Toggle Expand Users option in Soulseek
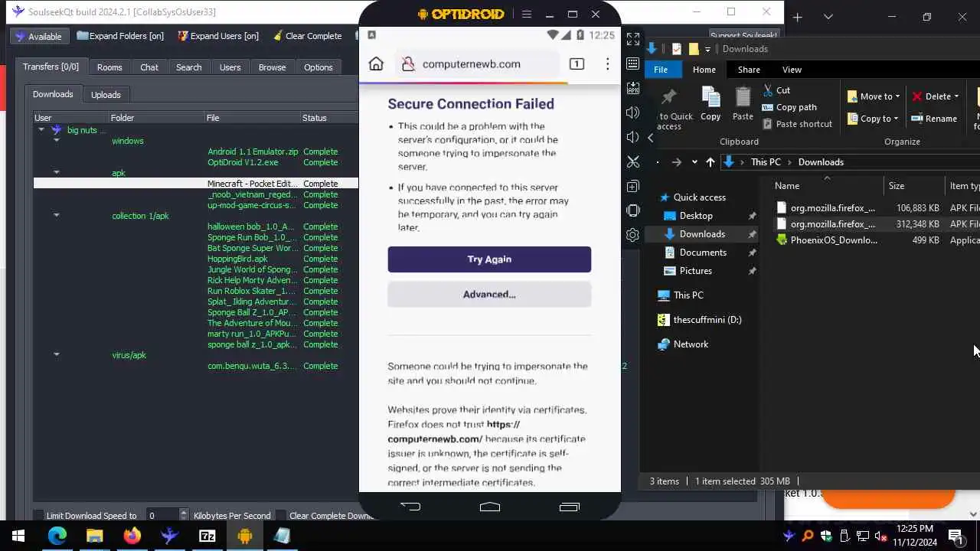The image size is (980, 551). click(x=218, y=36)
